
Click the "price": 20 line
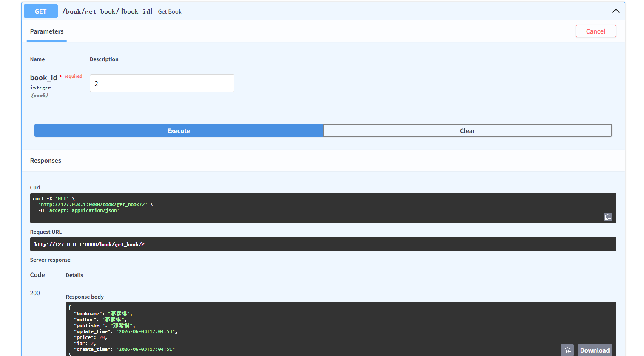(x=91, y=337)
